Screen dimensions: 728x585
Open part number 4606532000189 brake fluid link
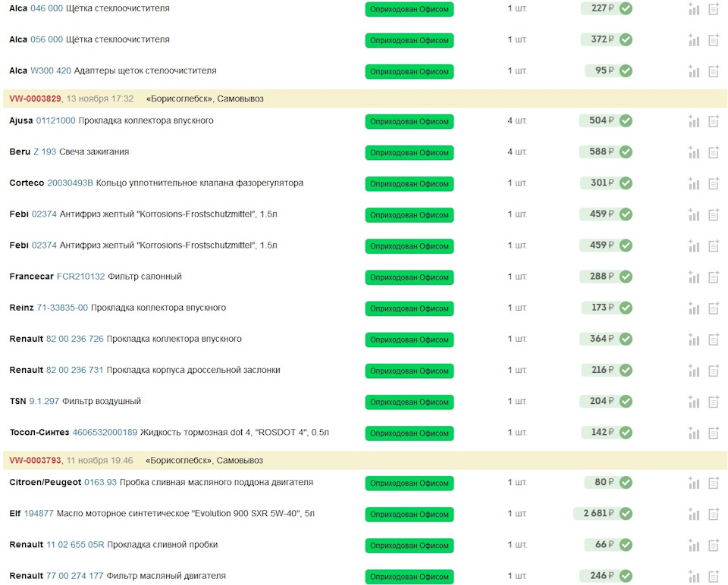tap(105, 433)
